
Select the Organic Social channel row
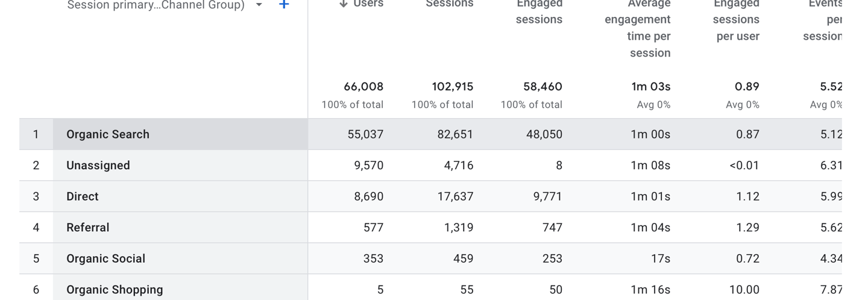pos(106,259)
